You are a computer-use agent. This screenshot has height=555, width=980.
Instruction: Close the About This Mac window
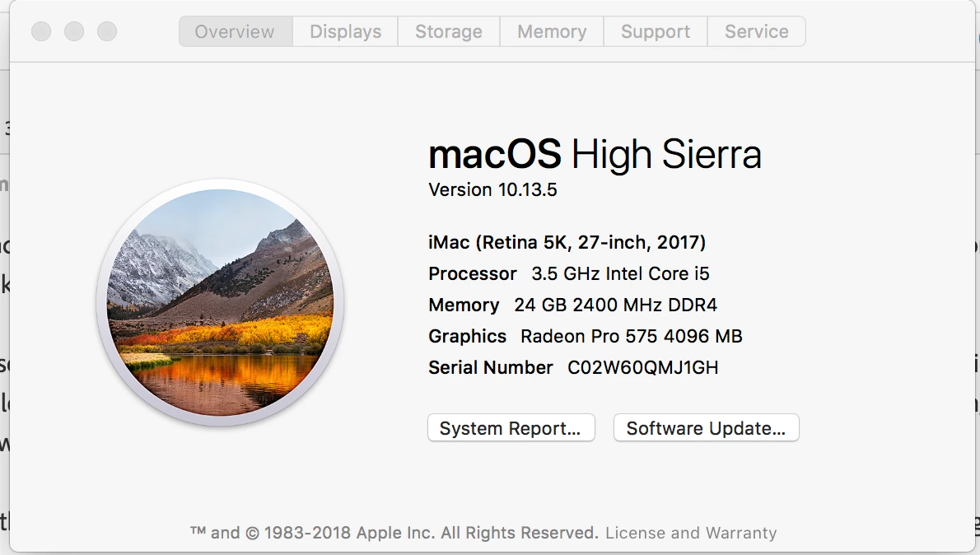click(41, 32)
